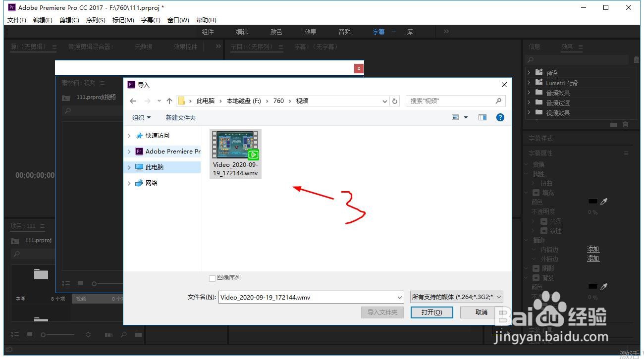Pick fill color with eyedropper icon
Image resolution: width=644 pixels, height=359 pixels.
point(604,202)
